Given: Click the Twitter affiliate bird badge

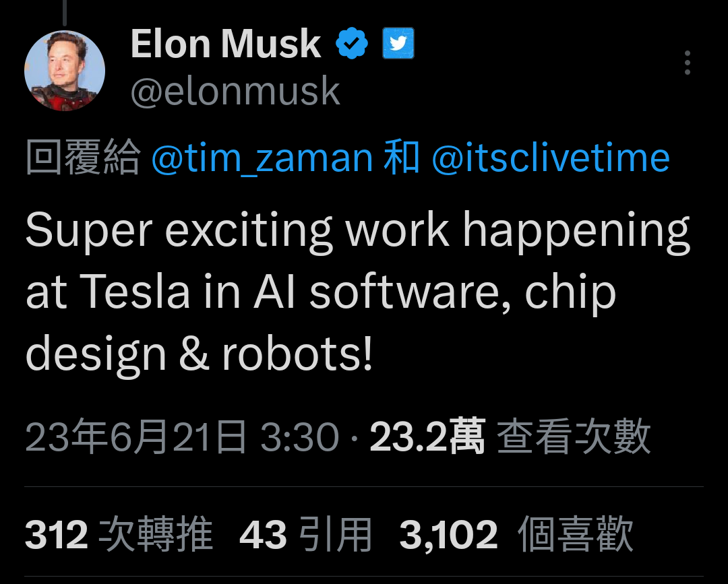Looking at the screenshot, I should pyautogui.click(x=398, y=43).
